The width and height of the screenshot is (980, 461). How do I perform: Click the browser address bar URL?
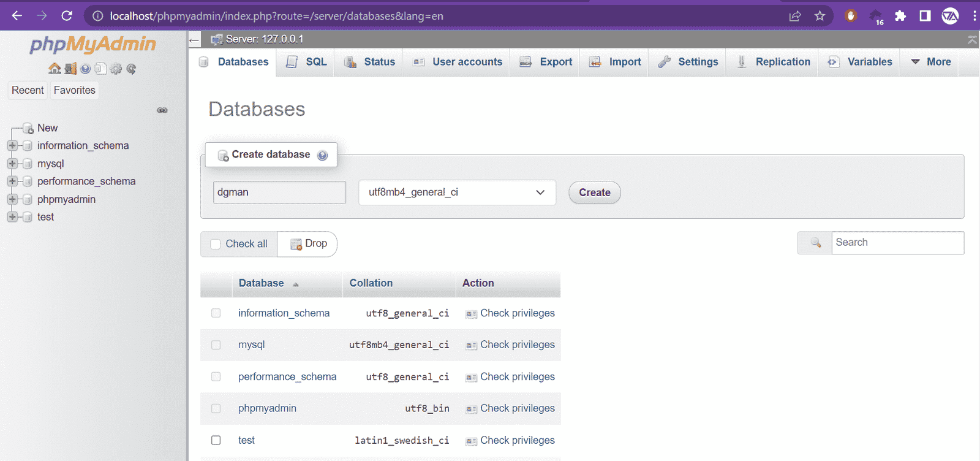(277, 16)
